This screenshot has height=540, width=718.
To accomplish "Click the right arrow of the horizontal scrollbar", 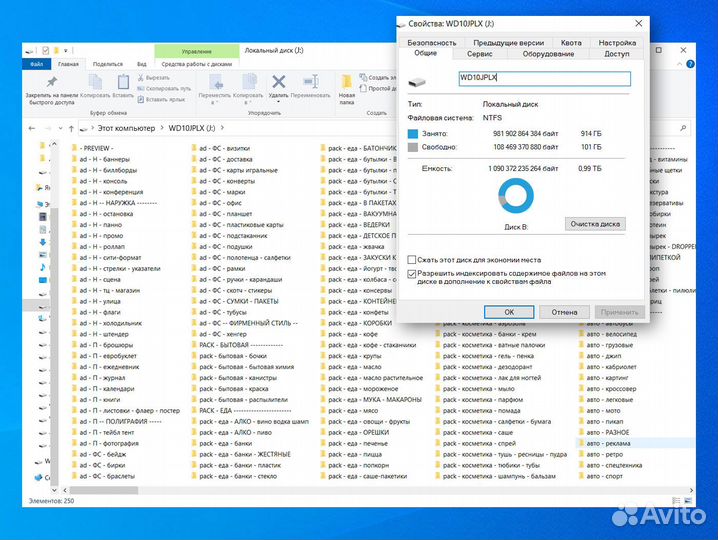I will click(x=691, y=490).
